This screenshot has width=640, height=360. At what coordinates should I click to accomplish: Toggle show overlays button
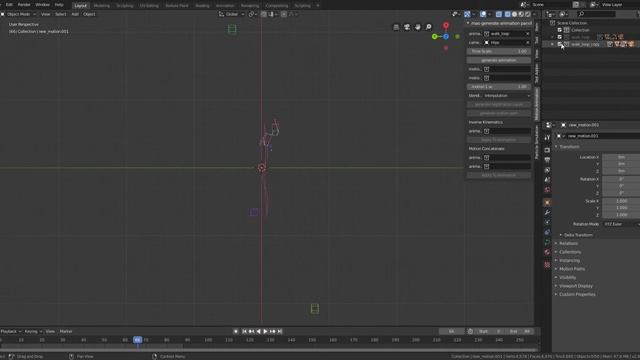pyautogui.click(x=483, y=14)
